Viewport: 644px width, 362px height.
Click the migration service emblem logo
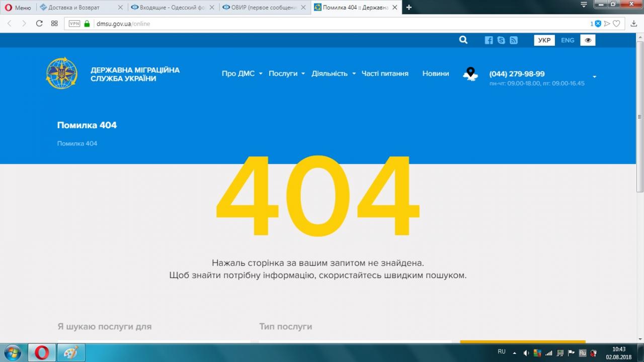pyautogui.click(x=62, y=74)
